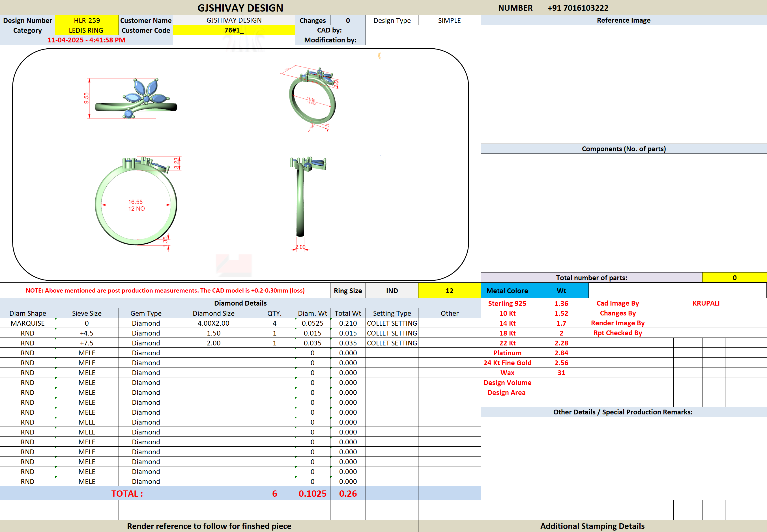This screenshot has width=767, height=532.
Task: Select the 22 Kt weight 2.28
Action: [561, 343]
